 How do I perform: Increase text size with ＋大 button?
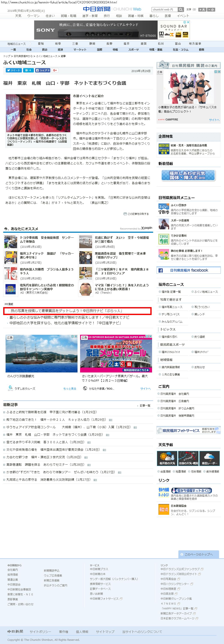click(202, 9)
